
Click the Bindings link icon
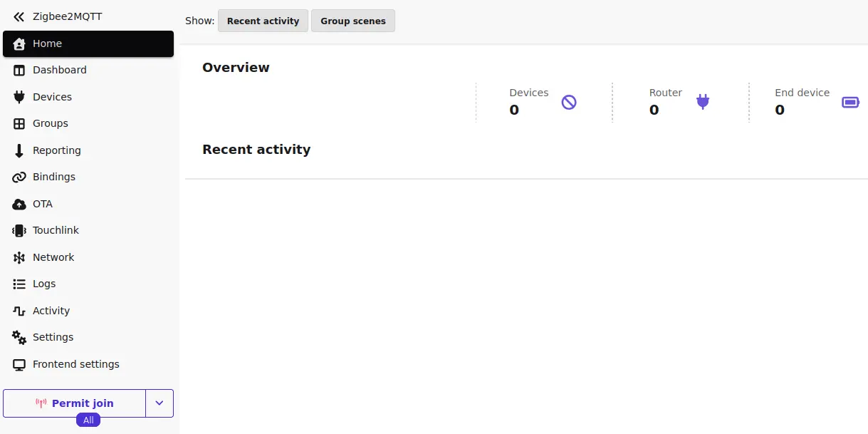pos(19,177)
